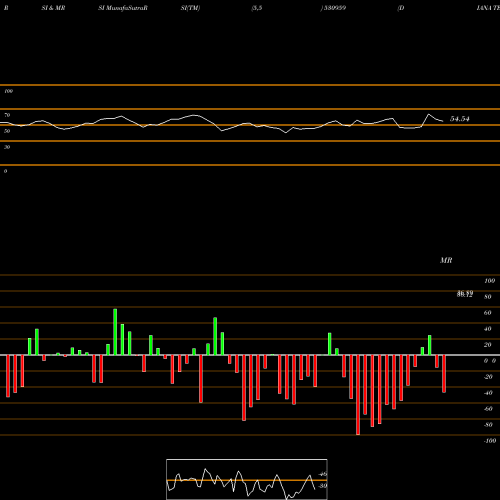Click the MR panel title label
Viewport: 500px width, 500px height.
(446, 260)
